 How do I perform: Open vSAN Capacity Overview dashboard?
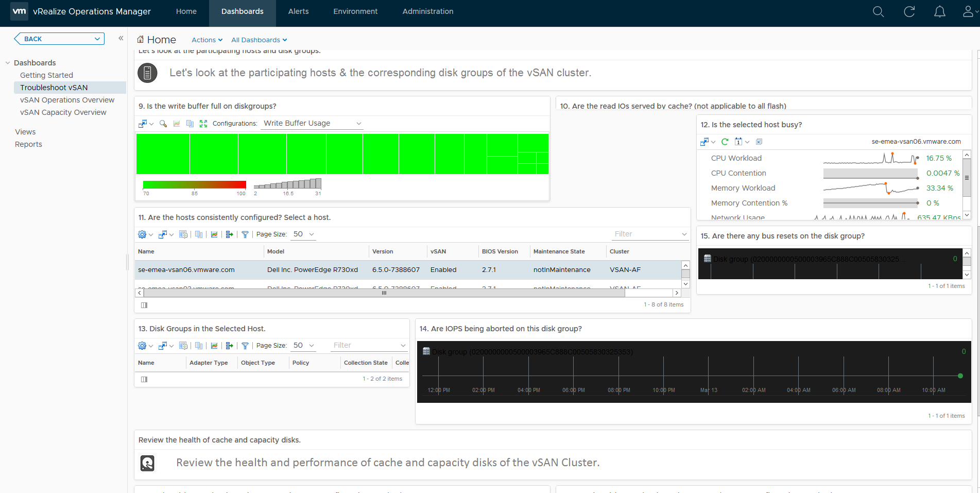click(63, 112)
